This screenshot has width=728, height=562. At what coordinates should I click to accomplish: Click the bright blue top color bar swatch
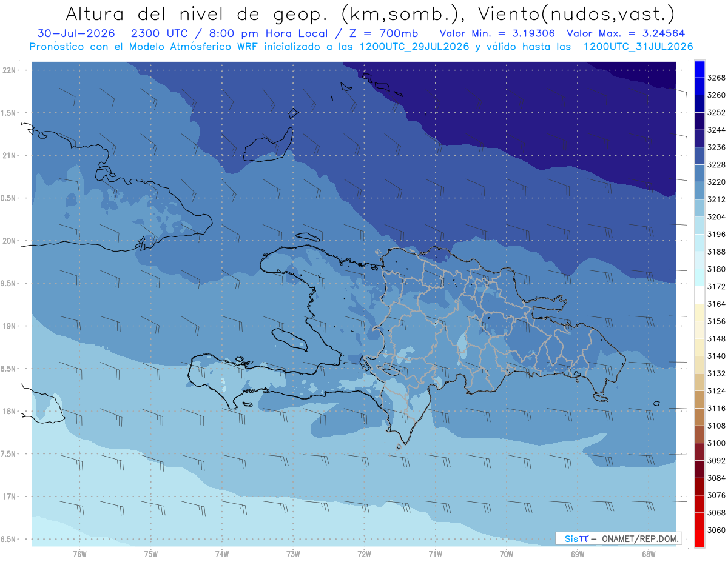point(699,69)
